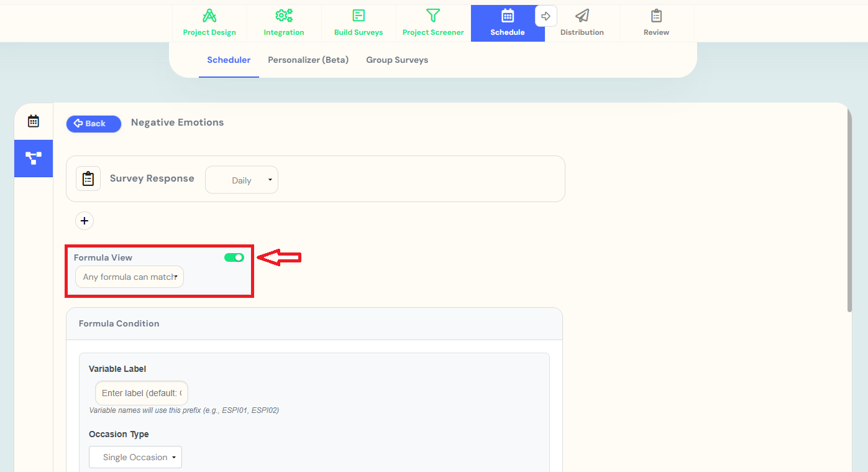Switch to the Personalizer (Beta) tab
Image resolution: width=868 pixels, height=472 pixels.
308,60
